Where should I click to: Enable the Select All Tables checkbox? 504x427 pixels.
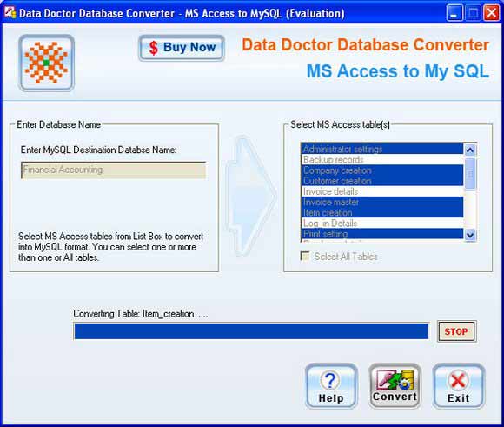(x=305, y=257)
